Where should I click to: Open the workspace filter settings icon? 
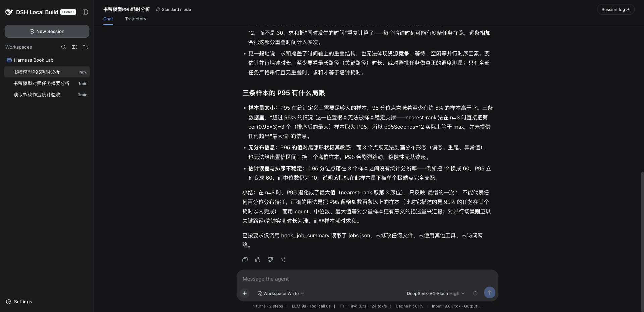click(74, 47)
